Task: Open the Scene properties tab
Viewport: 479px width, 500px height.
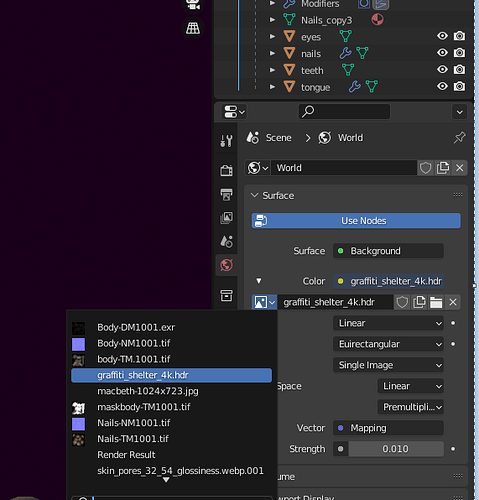Action: (226, 241)
